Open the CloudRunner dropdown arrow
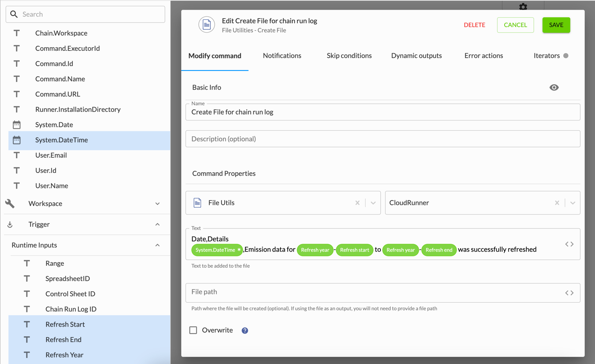This screenshot has width=595, height=364. [x=573, y=203]
